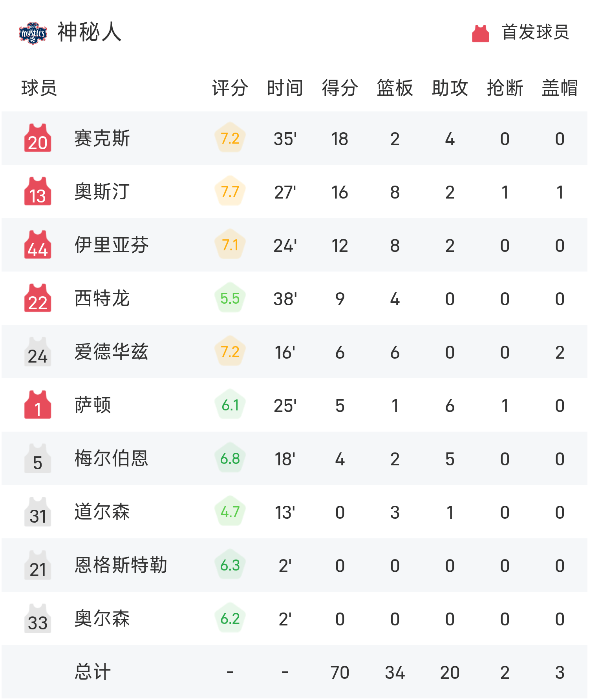Click the gray number 24 jersey icon
Image resolution: width=589 pixels, height=700 pixels.
38,351
